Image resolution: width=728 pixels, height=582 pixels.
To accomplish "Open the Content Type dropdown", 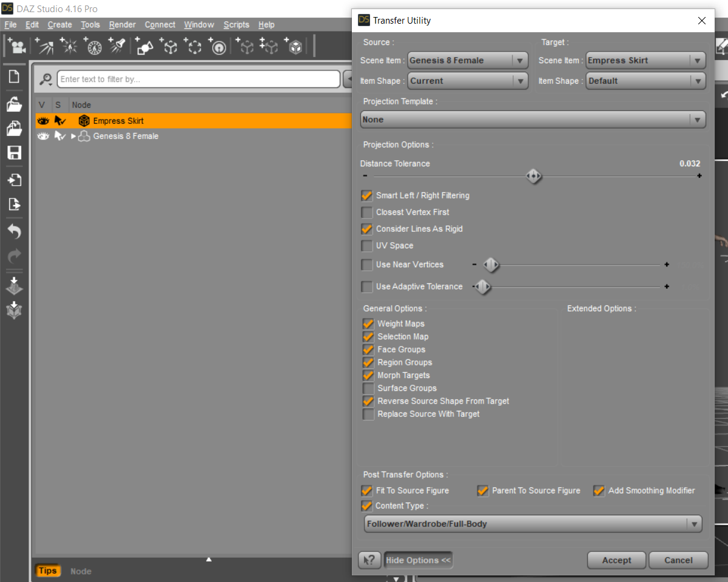I will pos(533,524).
